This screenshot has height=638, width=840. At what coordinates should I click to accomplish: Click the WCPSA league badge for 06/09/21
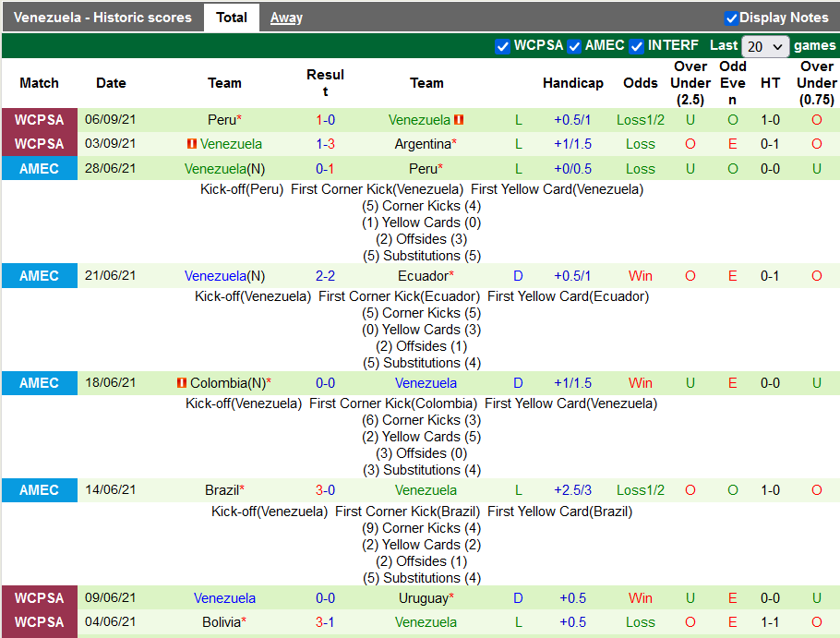[39, 120]
